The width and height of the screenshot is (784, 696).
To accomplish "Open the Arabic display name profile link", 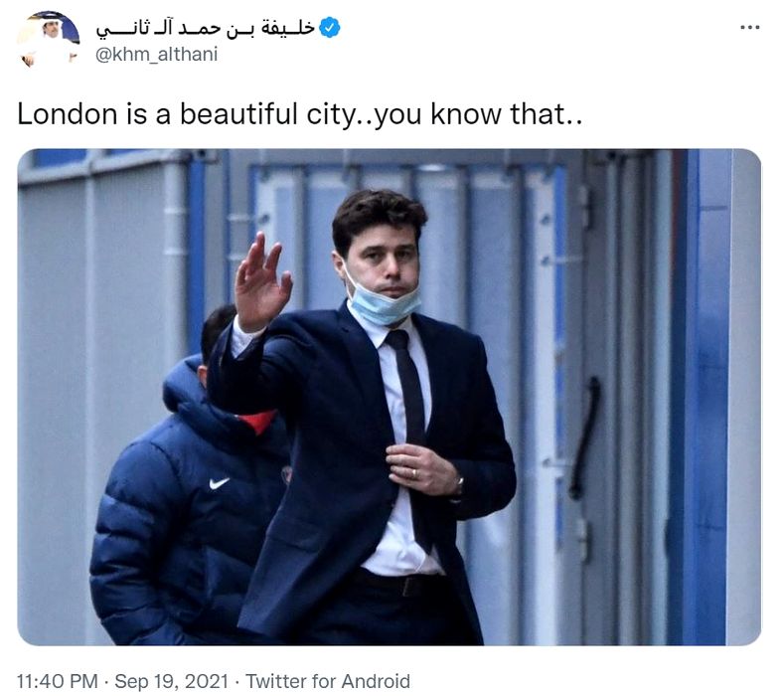I will [x=205, y=28].
